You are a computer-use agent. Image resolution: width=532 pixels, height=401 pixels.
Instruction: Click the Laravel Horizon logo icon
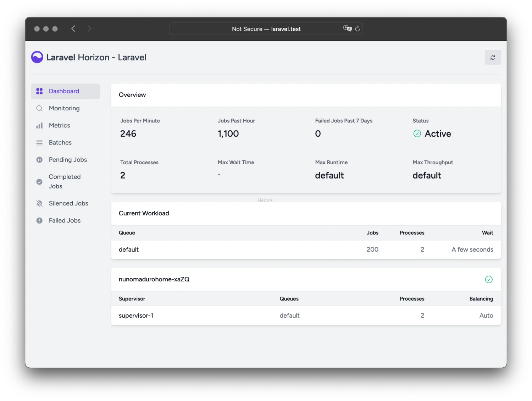pos(37,57)
